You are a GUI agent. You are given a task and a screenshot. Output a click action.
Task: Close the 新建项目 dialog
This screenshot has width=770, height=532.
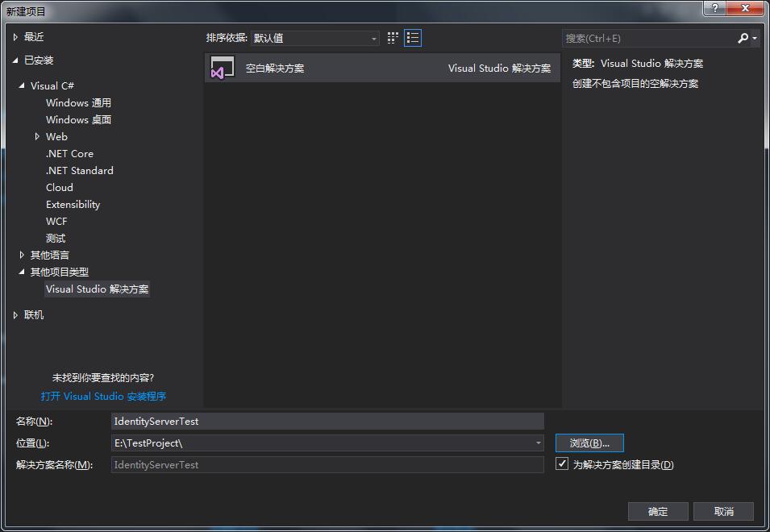point(745,8)
